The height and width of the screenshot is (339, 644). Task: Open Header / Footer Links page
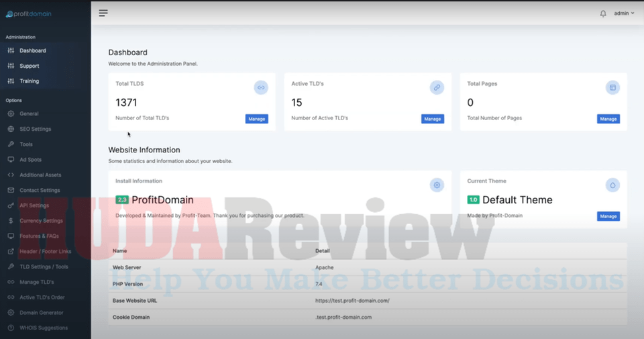click(45, 252)
